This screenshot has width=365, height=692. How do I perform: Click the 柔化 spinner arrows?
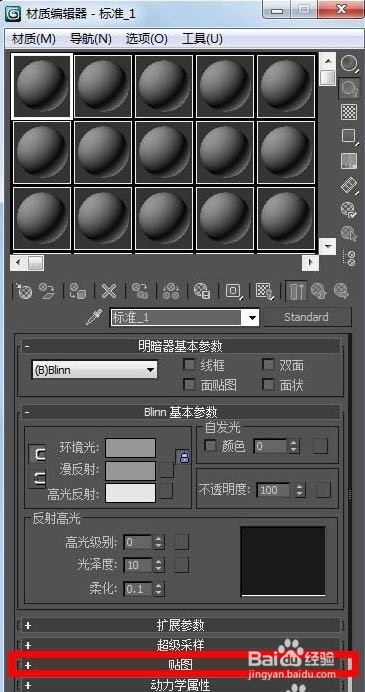click(158, 588)
